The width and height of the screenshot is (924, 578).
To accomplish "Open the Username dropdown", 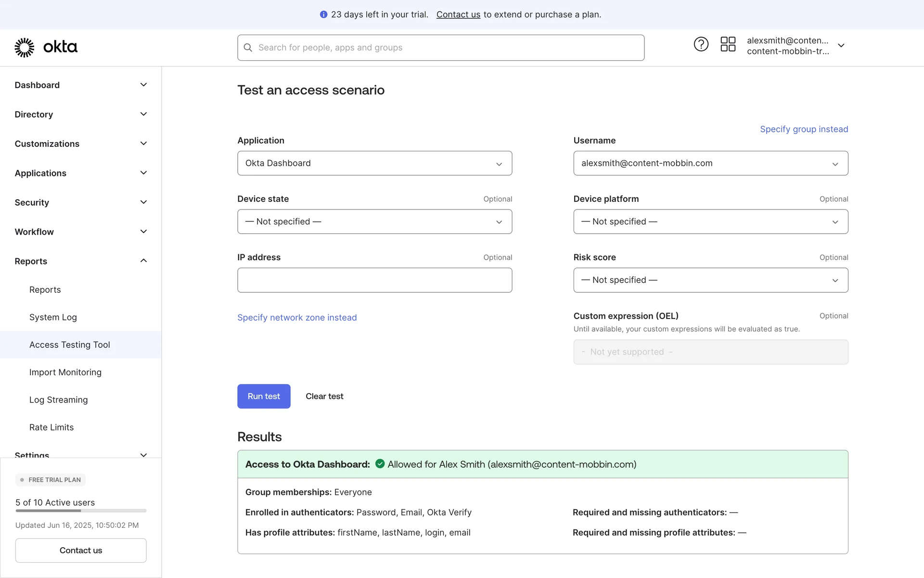I will [710, 163].
